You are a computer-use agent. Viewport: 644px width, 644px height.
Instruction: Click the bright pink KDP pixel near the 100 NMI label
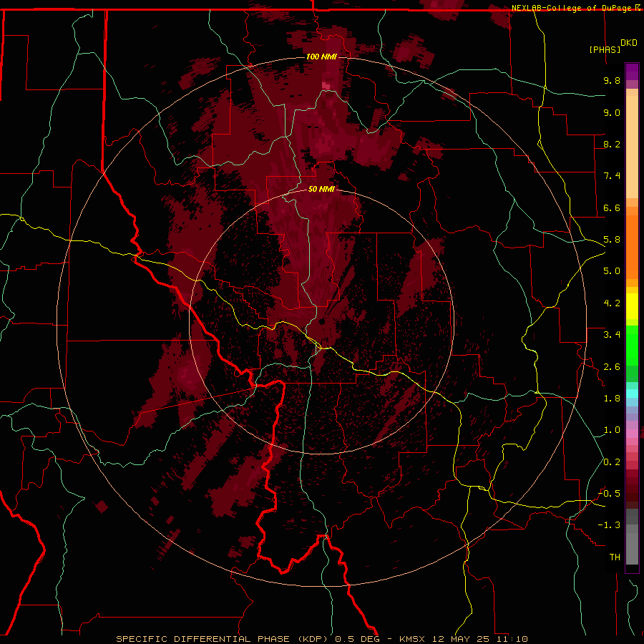326,85
